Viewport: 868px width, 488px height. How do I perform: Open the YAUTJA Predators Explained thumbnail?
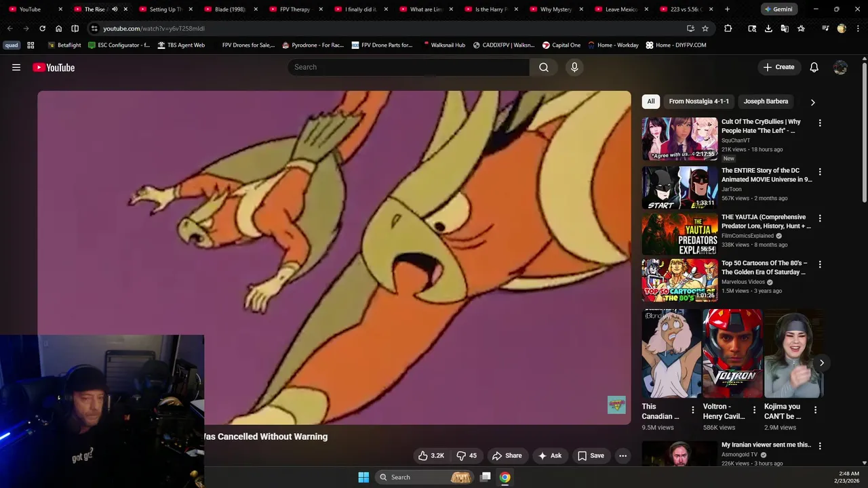pos(679,235)
